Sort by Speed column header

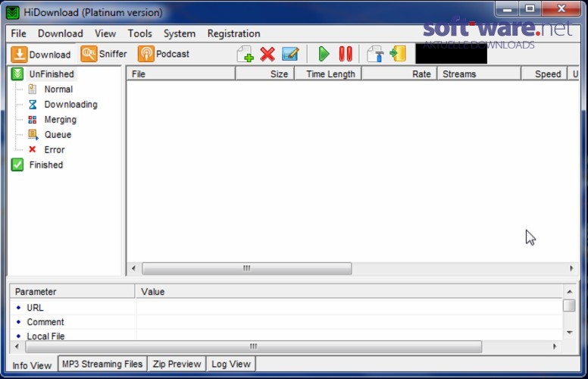pyautogui.click(x=544, y=74)
